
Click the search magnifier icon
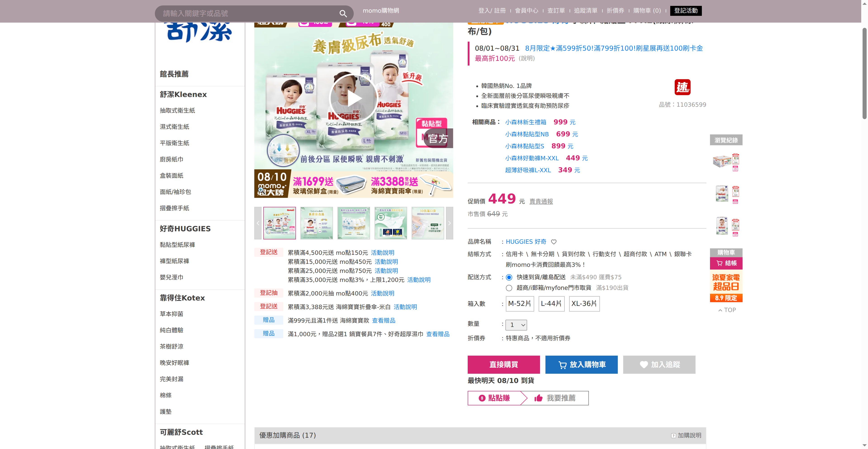coord(343,14)
